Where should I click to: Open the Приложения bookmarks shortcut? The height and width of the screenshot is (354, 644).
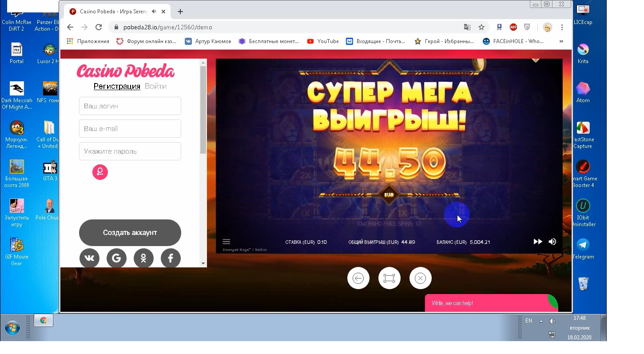coord(88,41)
